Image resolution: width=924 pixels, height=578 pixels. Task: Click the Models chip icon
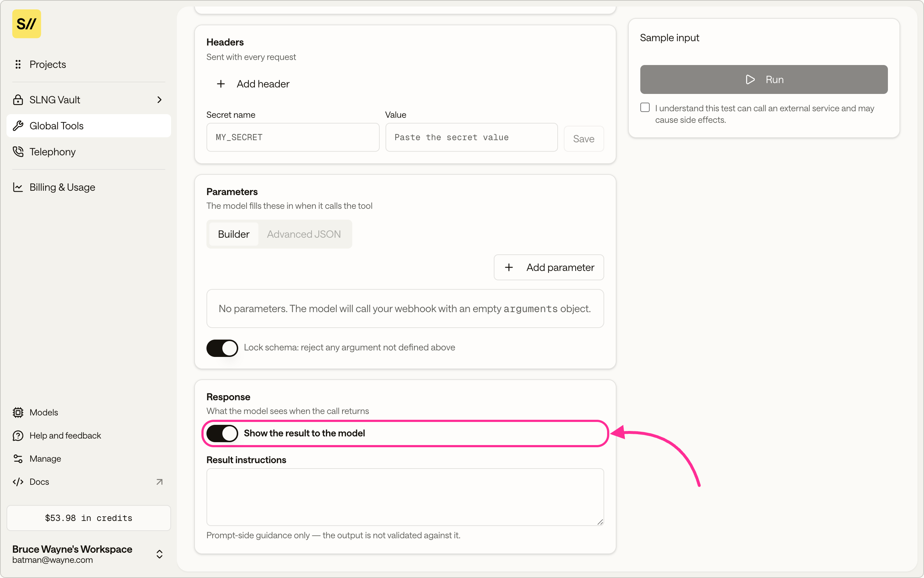[x=18, y=413]
